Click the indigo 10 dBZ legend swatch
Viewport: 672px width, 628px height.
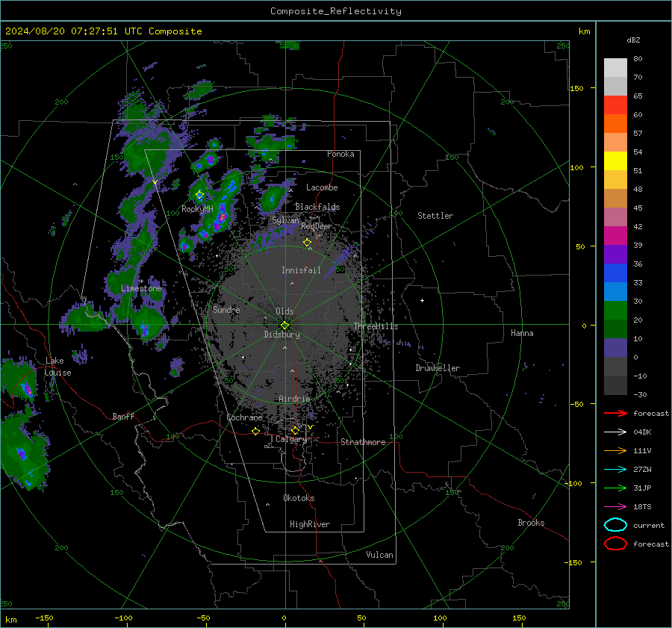[615, 348]
